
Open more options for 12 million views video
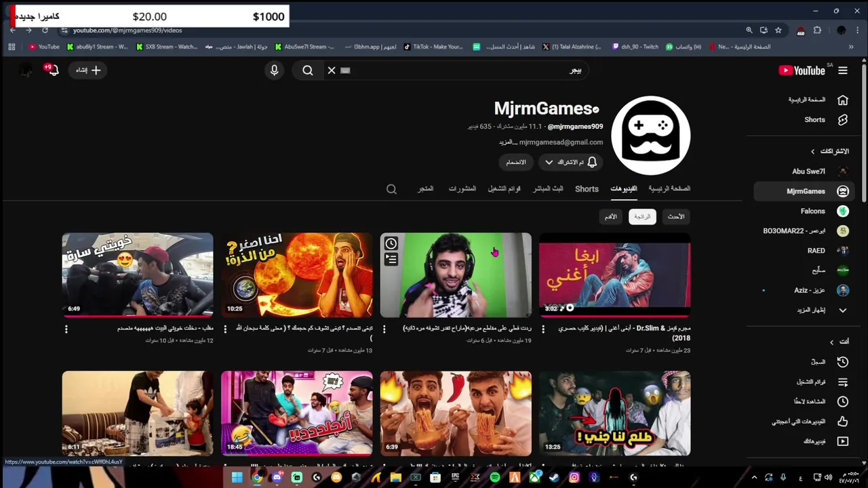66,329
